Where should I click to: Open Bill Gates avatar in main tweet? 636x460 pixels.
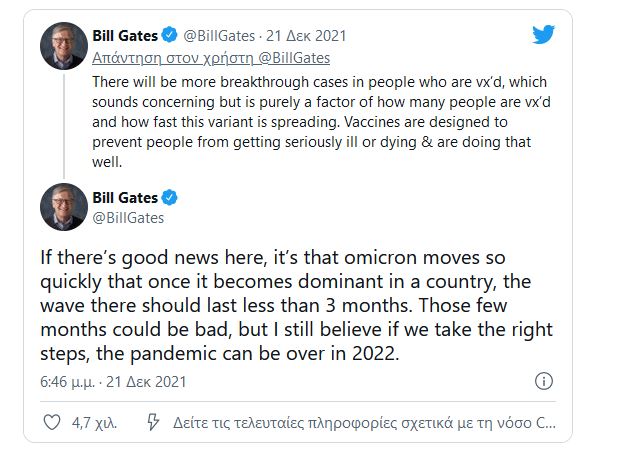pyautogui.click(x=64, y=206)
